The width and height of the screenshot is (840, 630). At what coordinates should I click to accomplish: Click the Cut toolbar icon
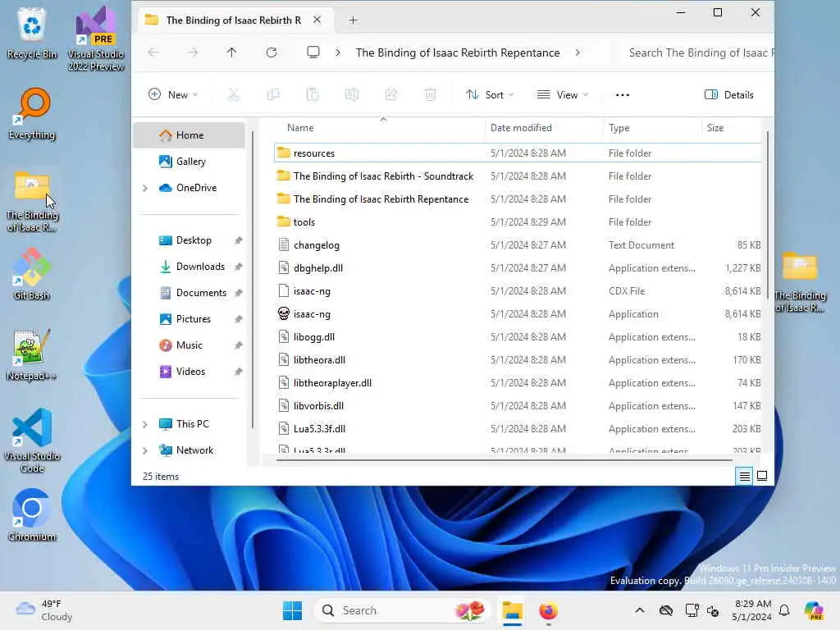(234, 95)
